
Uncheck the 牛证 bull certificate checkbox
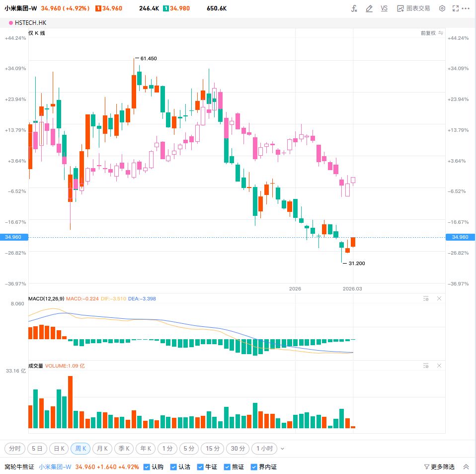(x=200, y=467)
